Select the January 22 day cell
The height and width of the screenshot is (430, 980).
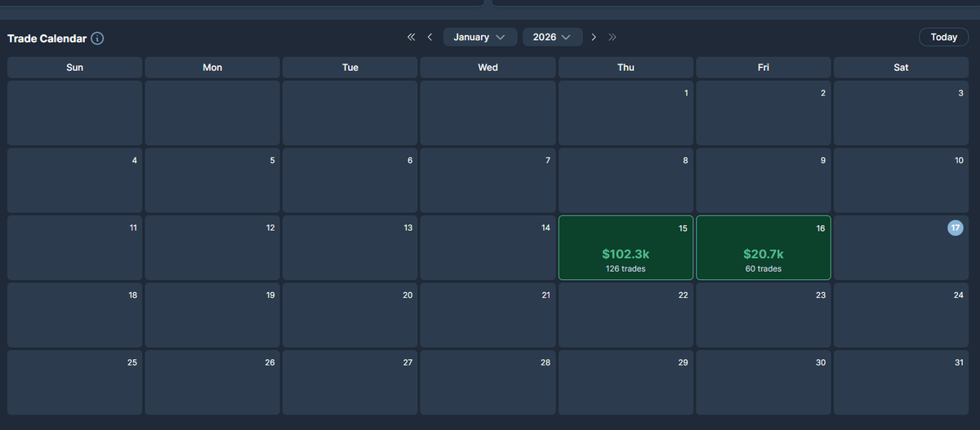click(626, 315)
